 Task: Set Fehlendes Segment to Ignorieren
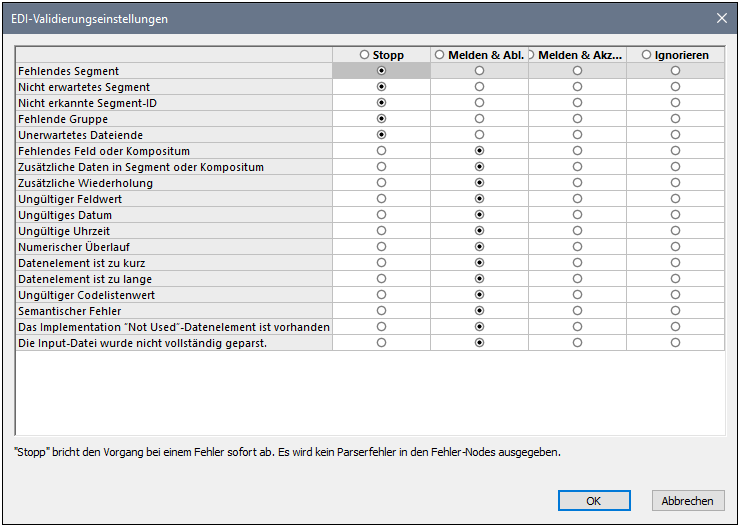(x=676, y=71)
